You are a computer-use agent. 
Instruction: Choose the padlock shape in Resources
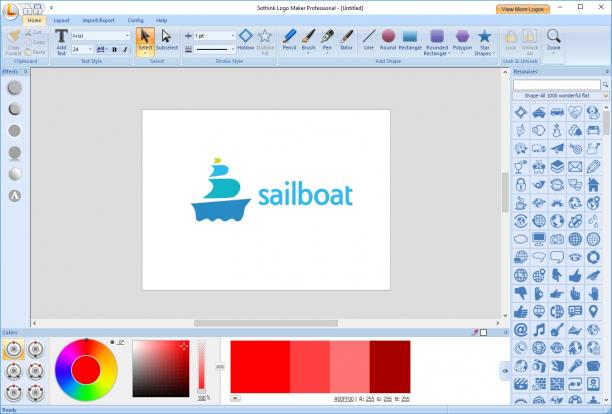click(521, 185)
